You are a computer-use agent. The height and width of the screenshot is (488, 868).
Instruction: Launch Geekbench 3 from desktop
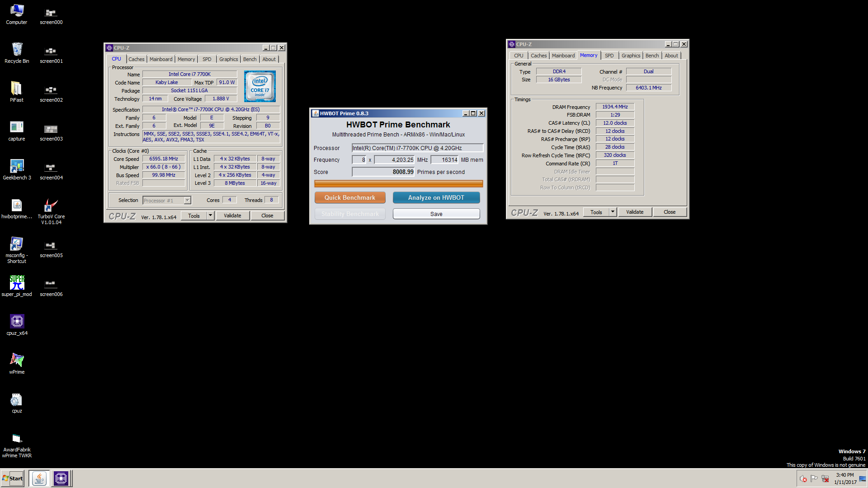17,169
